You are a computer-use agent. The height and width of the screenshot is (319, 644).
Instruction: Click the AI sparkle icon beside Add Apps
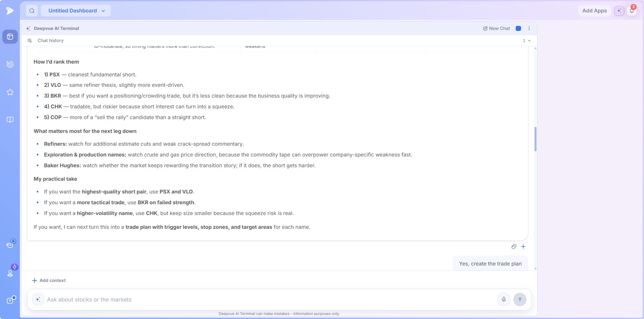pyautogui.click(x=619, y=11)
